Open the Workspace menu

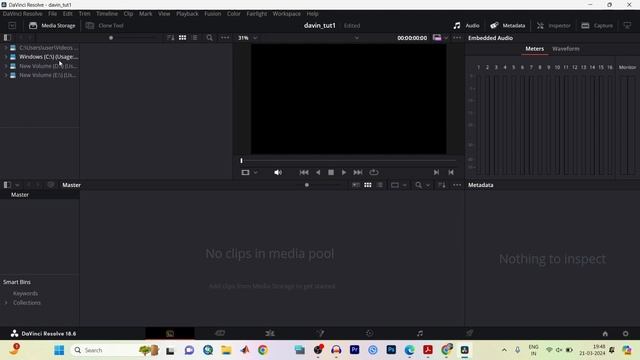[286, 13]
